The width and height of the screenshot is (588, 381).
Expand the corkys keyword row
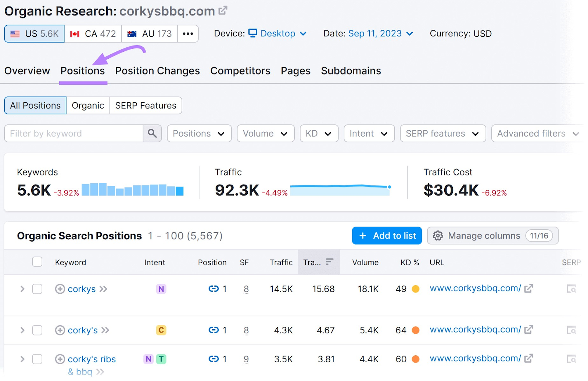point(22,289)
